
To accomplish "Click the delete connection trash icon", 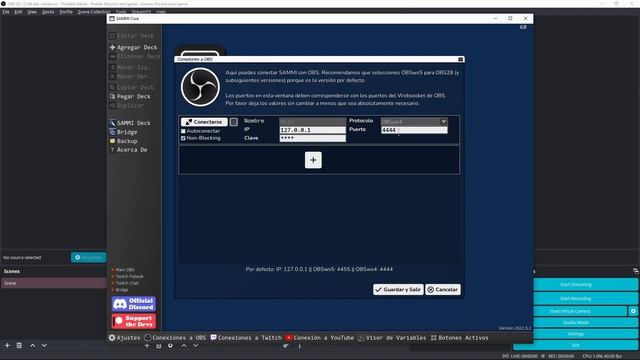I will [x=233, y=122].
